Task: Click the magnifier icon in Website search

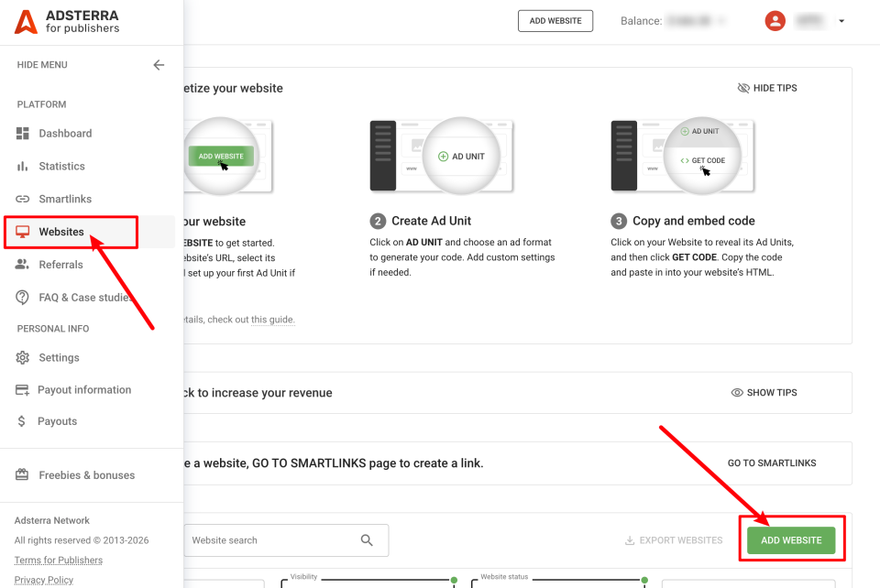Action: pos(367,540)
